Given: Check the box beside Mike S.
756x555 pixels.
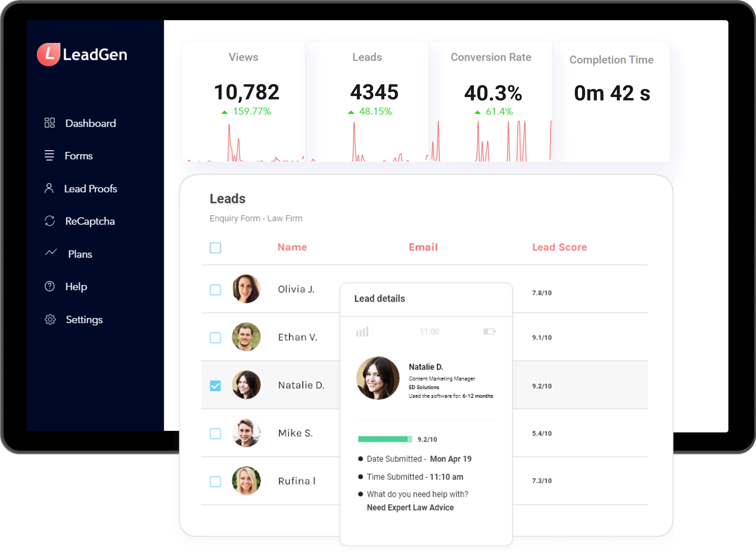Looking at the screenshot, I should pyautogui.click(x=215, y=434).
